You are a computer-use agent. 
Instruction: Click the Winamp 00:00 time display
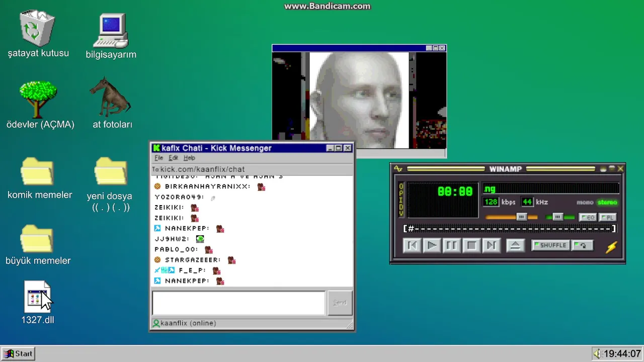coord(455,192)
